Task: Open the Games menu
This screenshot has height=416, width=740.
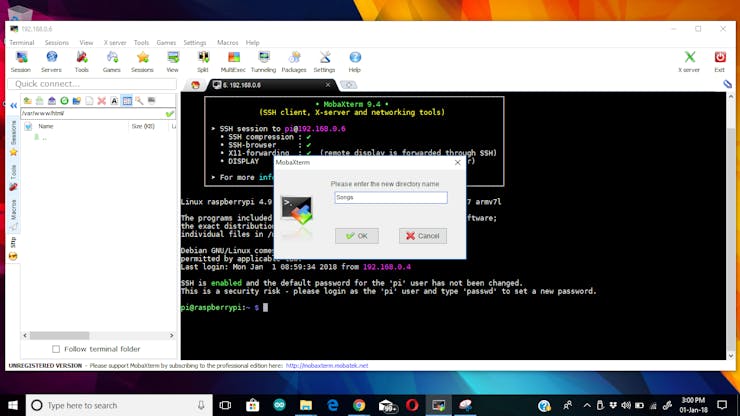Action: 166,42
